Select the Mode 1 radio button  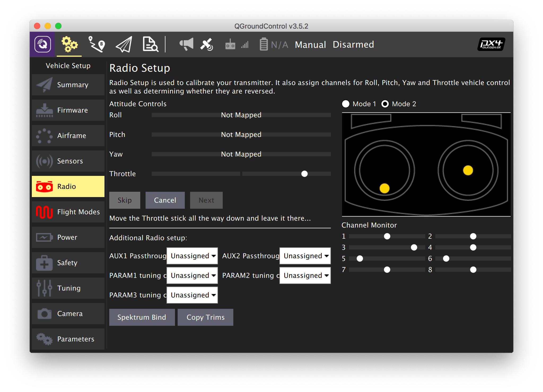[346, 104]
